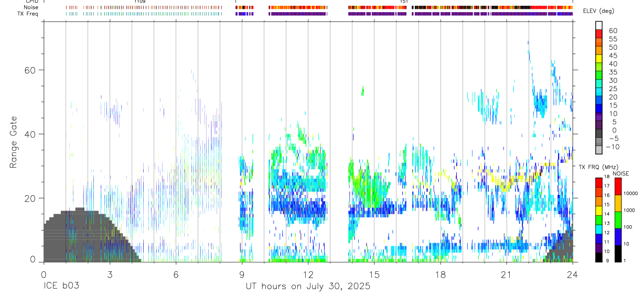
Task: Click the '11' label on TX FRQ colorbar
Action: [607, 243]
